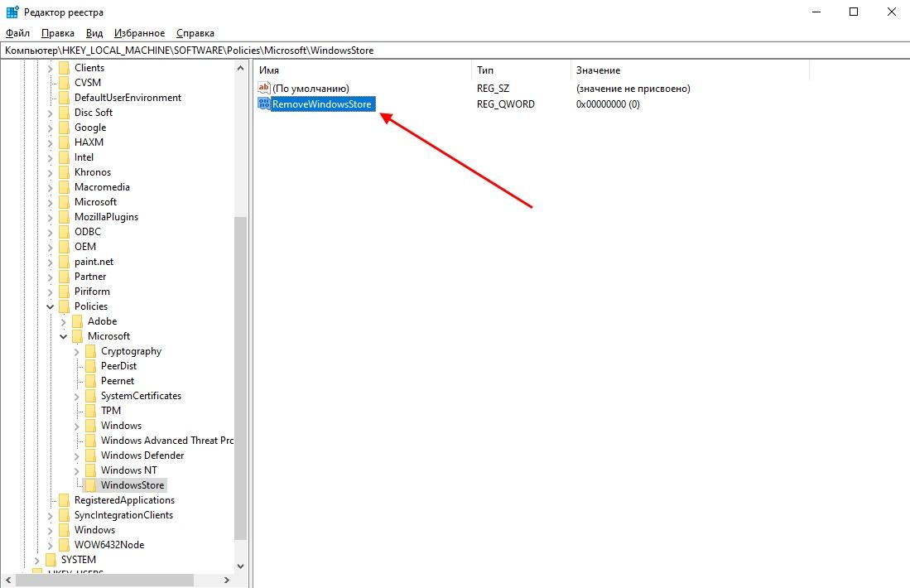910x588 pixels.
Task: Sort by the Имя column header
Action: (x=363, y=70)
